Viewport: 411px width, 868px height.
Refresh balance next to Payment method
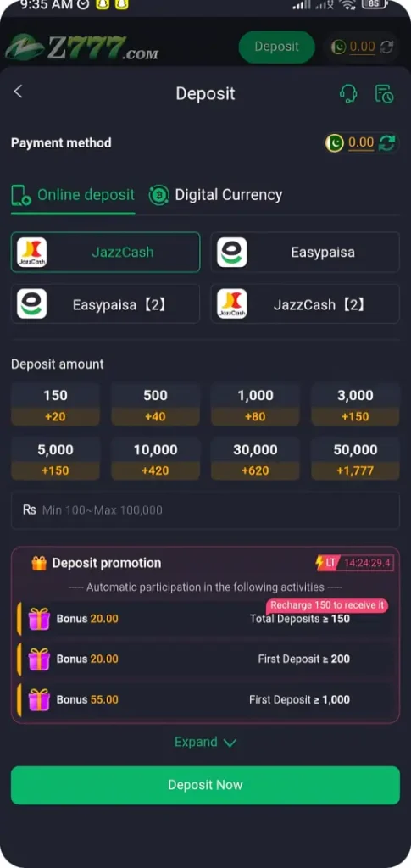(x=386, y=142)
